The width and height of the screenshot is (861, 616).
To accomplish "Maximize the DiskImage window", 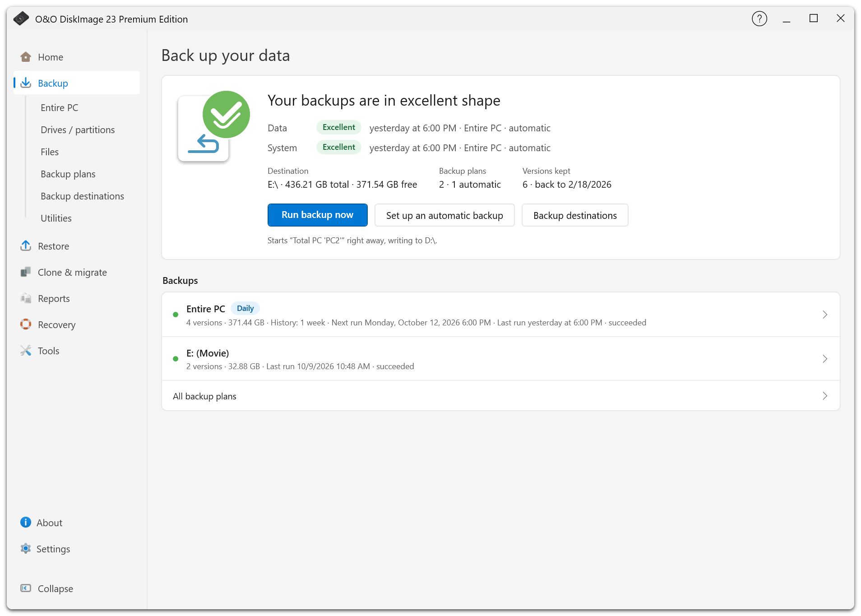I will tap(814, 19).
